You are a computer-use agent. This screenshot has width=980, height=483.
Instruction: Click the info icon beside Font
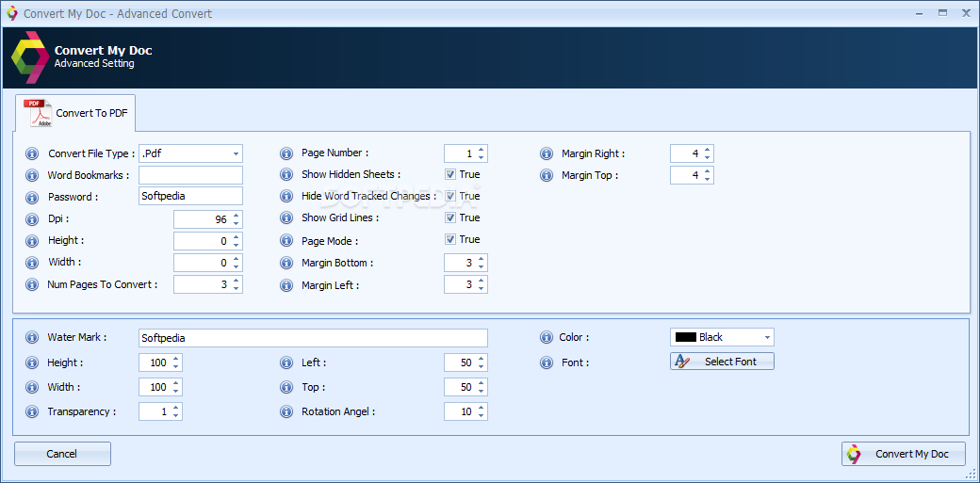point(547,362)
